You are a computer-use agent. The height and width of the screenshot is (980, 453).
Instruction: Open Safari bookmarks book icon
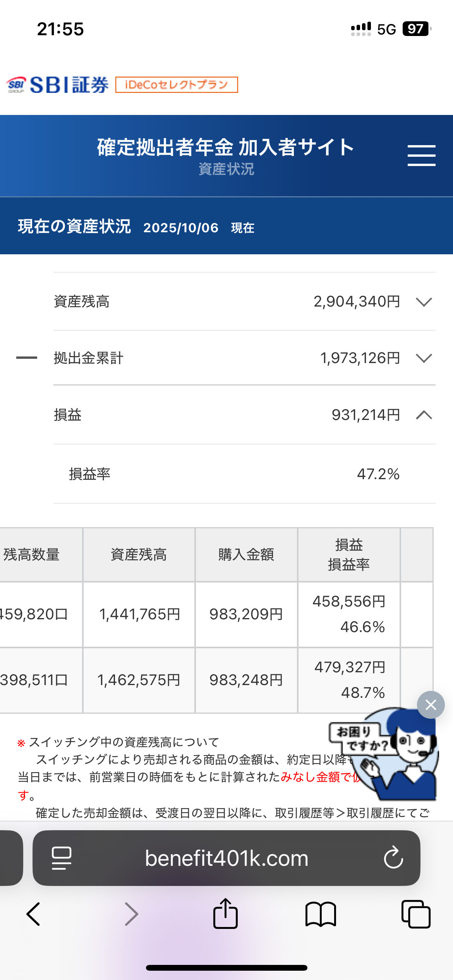321,914
